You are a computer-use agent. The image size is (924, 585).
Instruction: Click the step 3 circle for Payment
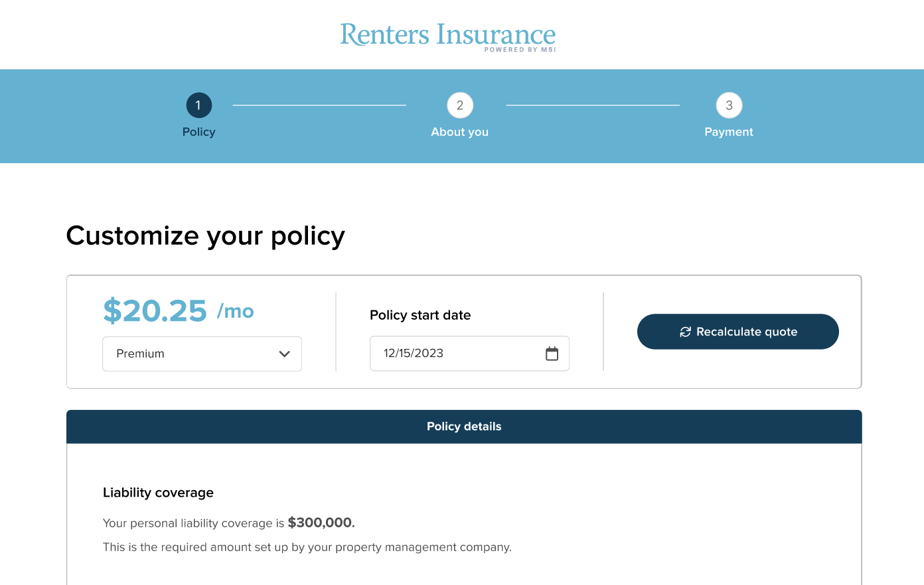click(728, 105)
